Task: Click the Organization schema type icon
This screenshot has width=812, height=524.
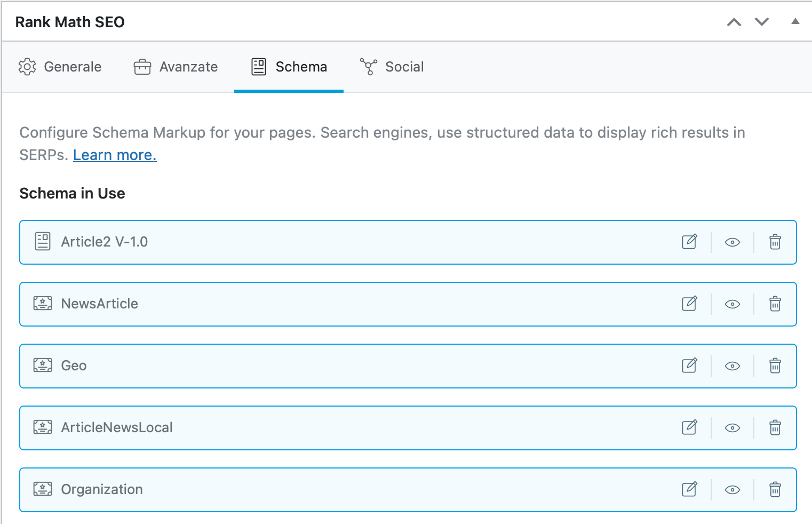Action: point(43,489)
